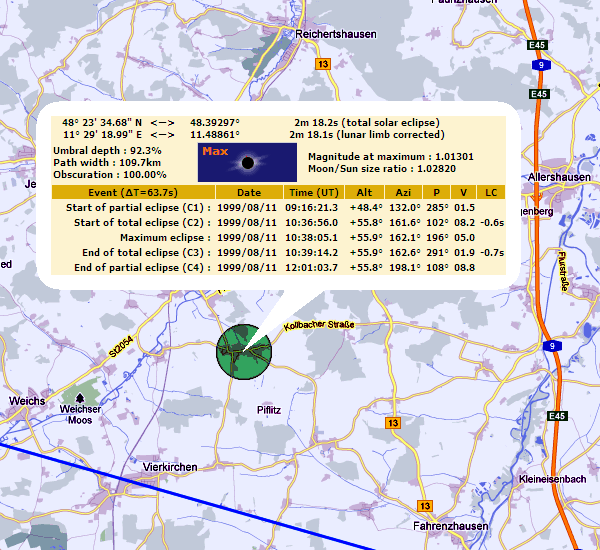Click the route 9 highway shield below Kollbacher Straße
Screen dimensions: 600x550
[x=550, y=346]
